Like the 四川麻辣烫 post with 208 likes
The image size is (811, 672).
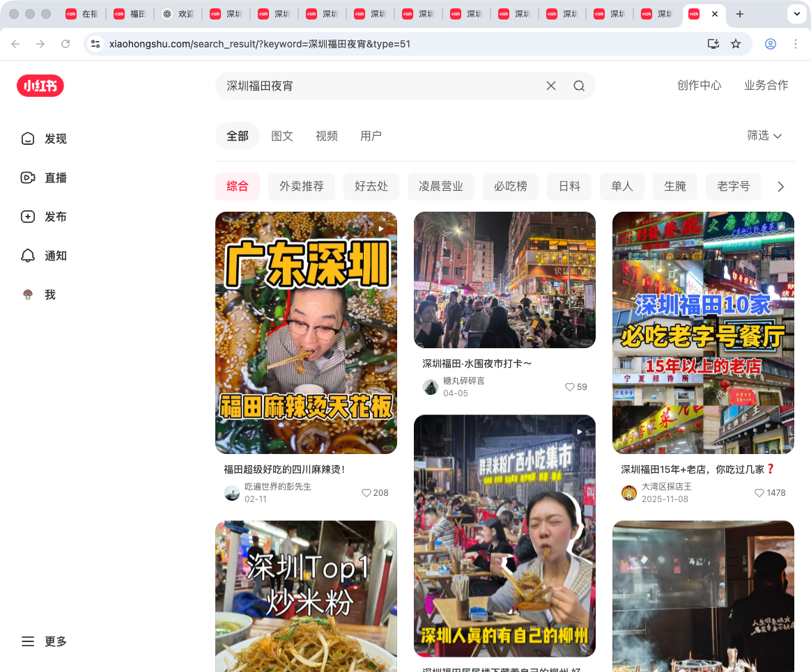[x=366, y=493]
